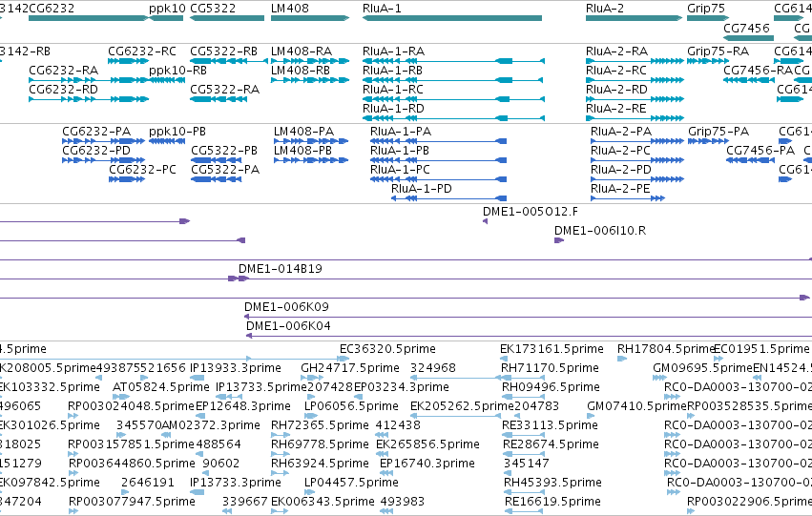The image size is (812, 516).
Task: Select the RluA-2-PE protein
Action: pos(628,198)
